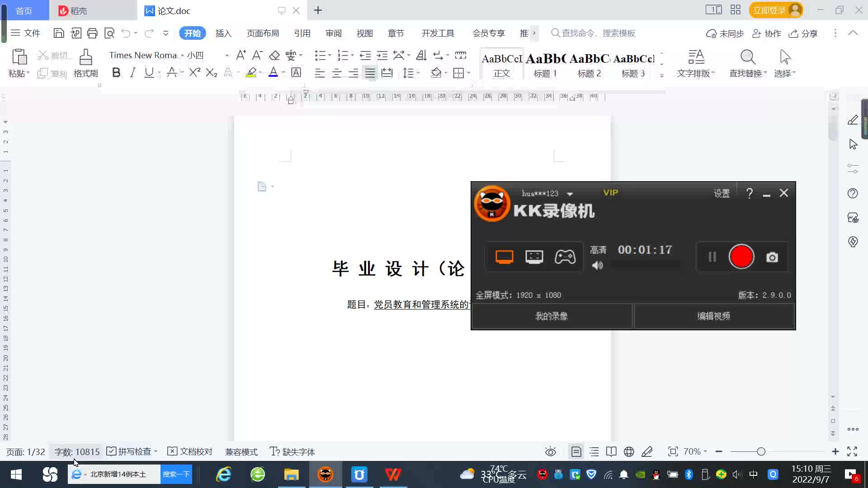Select game recording mode gamepad icon
This screenshot has width=868, height=488.
click(x=565, y=257)
